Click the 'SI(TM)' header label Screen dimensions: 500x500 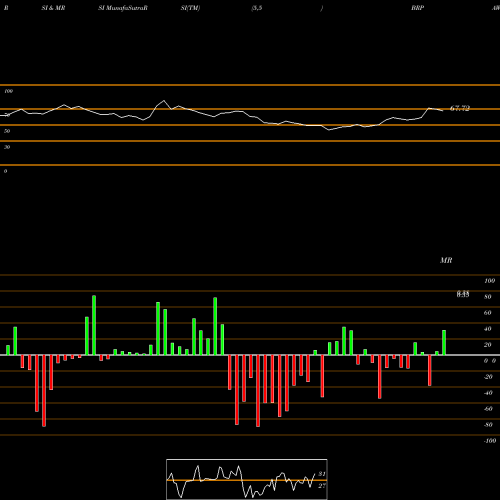point(190,8)
